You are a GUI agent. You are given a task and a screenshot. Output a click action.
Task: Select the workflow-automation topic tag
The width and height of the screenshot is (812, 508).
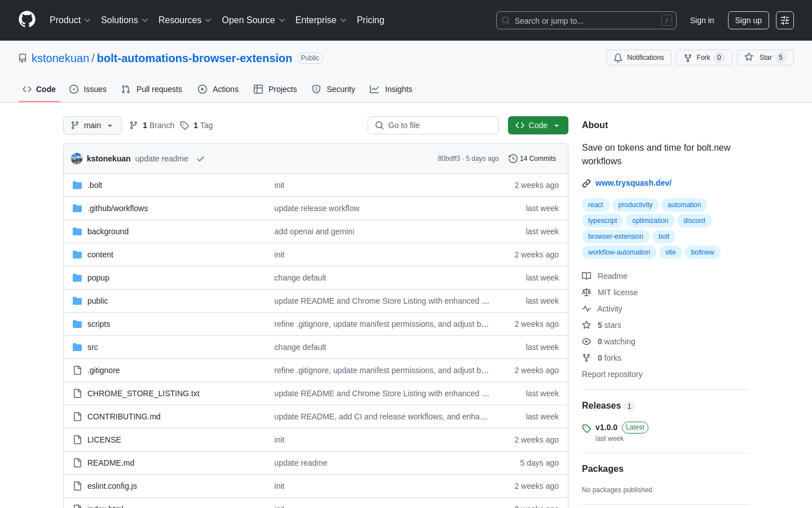(x=619, y=252)
